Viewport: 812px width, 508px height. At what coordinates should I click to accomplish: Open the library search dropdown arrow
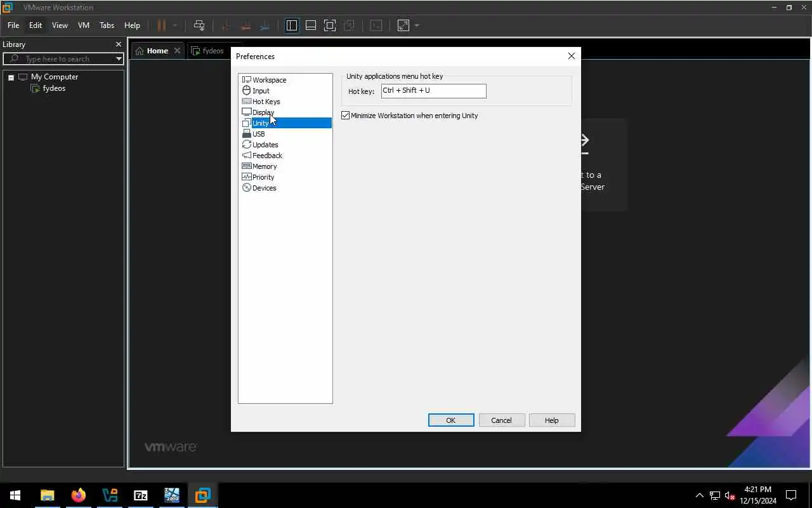(x=119, y=58)
